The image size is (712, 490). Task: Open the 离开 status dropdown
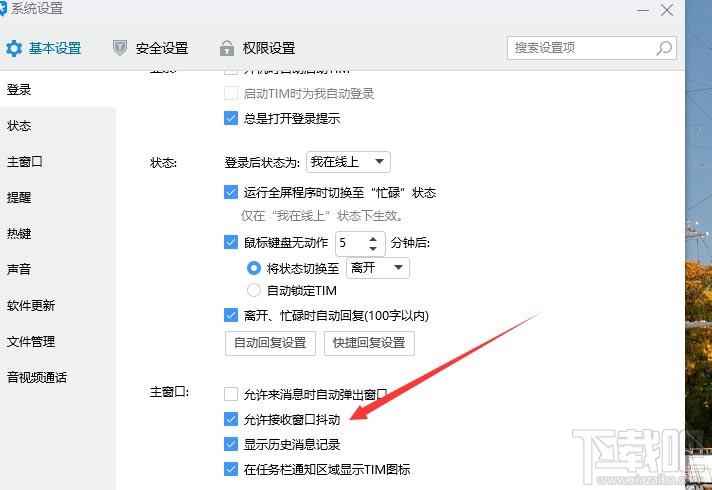click(x=378, y=268)
